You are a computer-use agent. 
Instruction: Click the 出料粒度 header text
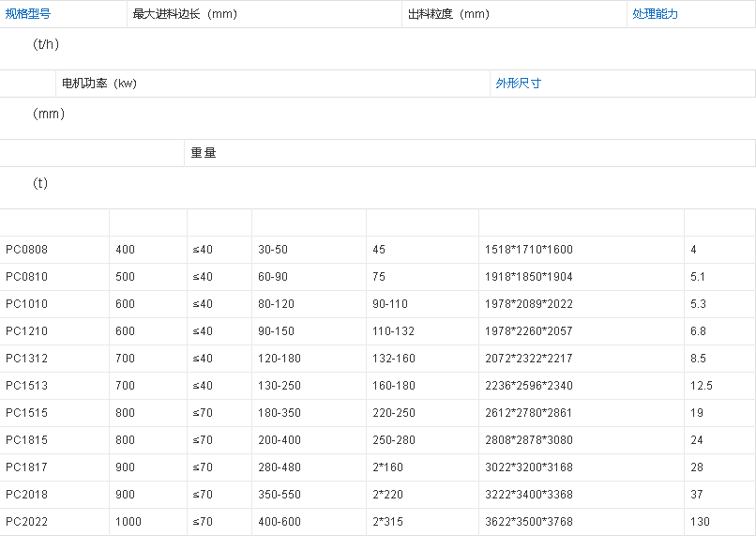[447, 14]
